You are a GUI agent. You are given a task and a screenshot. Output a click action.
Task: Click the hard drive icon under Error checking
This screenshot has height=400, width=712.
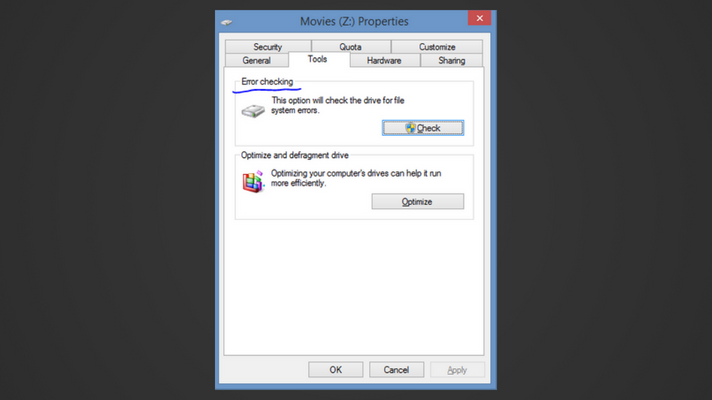pyautogui.click(x=253, y=111)
